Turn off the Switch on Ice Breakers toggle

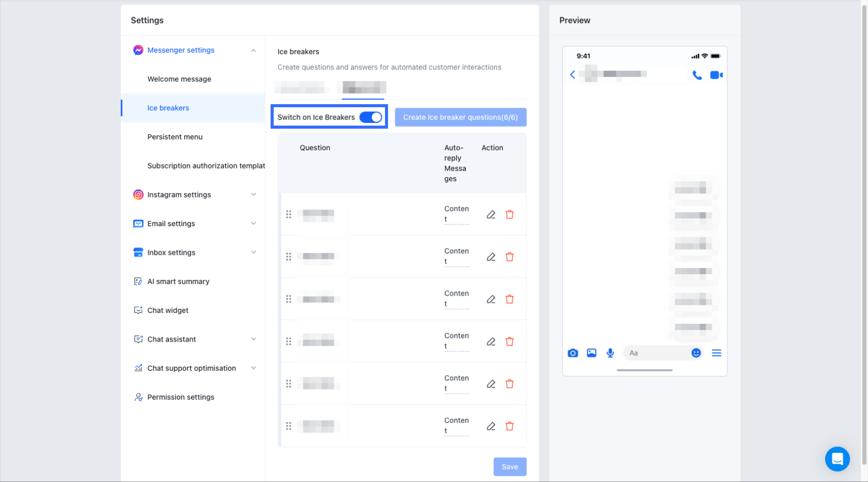click(x=371, y=117)
